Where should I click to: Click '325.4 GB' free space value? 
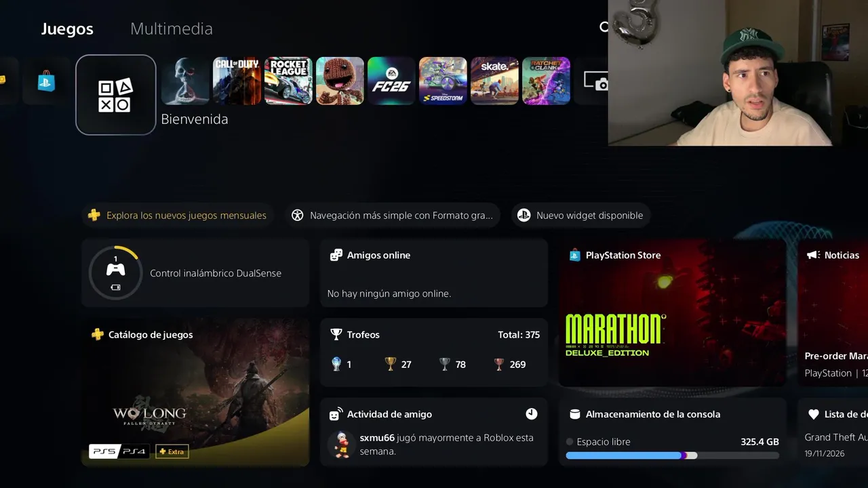click(x=759, y=442)
